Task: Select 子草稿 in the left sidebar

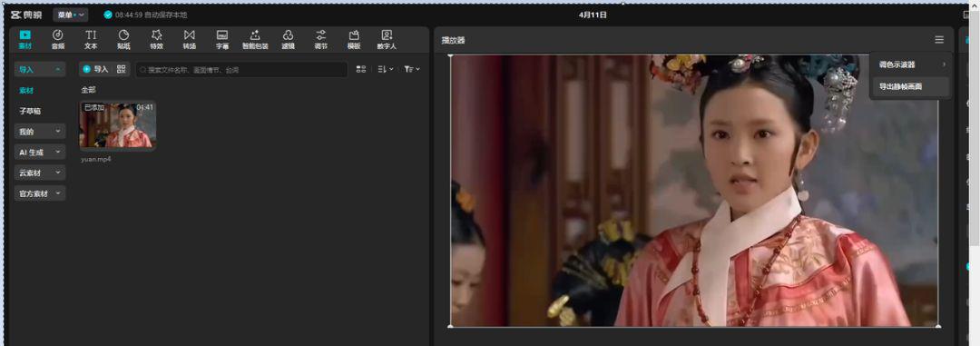Action: [x=29, y=111]
